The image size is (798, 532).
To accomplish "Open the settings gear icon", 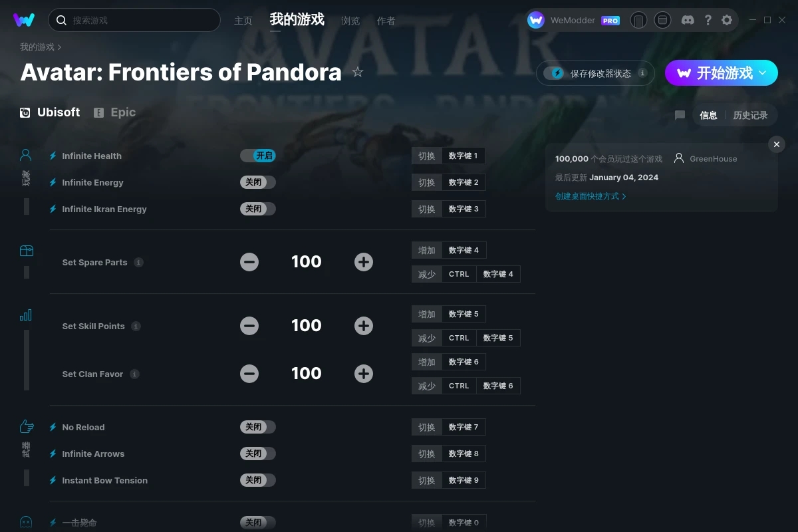I will click(727, 20).
